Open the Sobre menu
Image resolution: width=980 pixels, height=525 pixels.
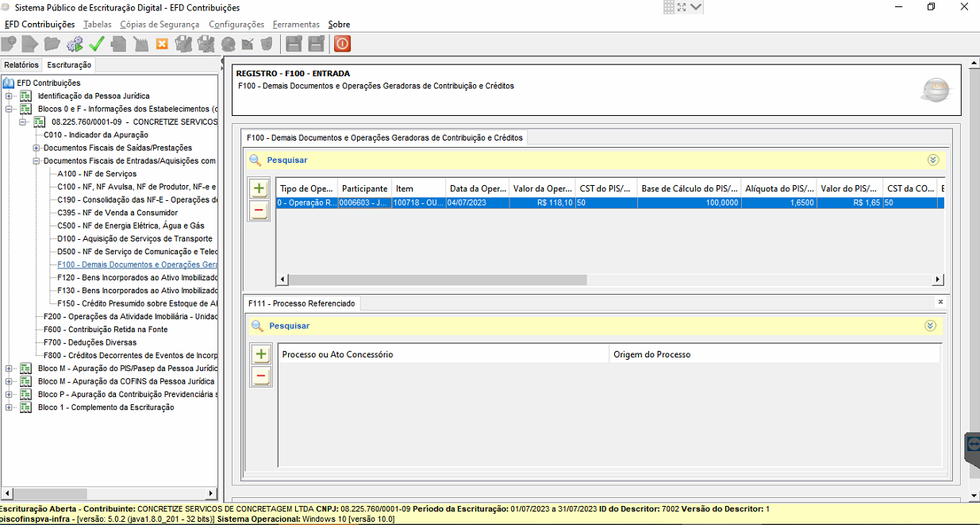[x=339, y=25]
